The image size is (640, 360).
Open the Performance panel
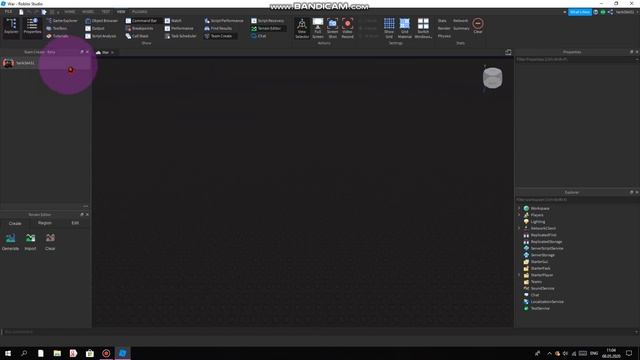(x=179, y=28)
